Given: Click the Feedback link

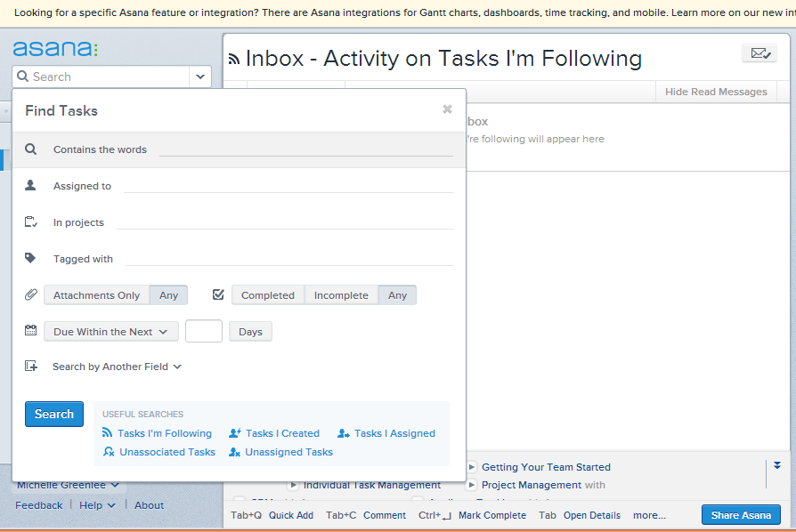Looking at the screenshot, I should (39, 505).
